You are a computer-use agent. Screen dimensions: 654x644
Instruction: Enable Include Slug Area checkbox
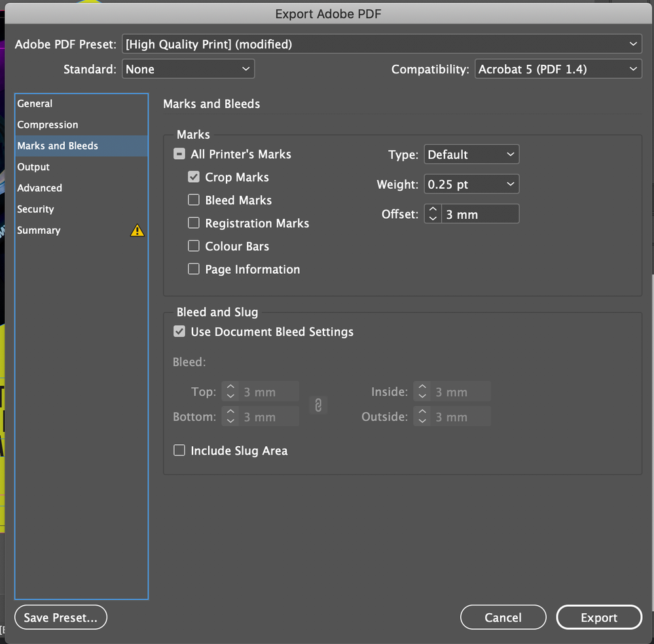179,451
